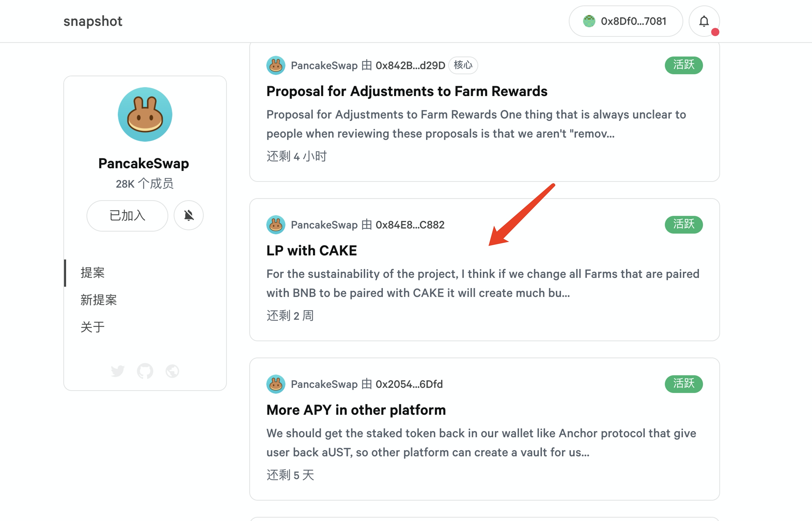Open the 0x8Df0...7081 wallet account button
812x521 pixels.
coord(626,21)
